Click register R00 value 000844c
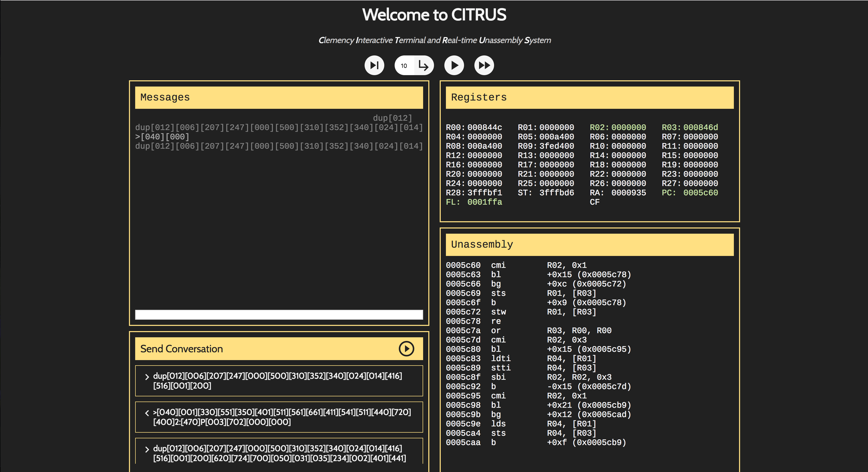 (x=484, y=127)
